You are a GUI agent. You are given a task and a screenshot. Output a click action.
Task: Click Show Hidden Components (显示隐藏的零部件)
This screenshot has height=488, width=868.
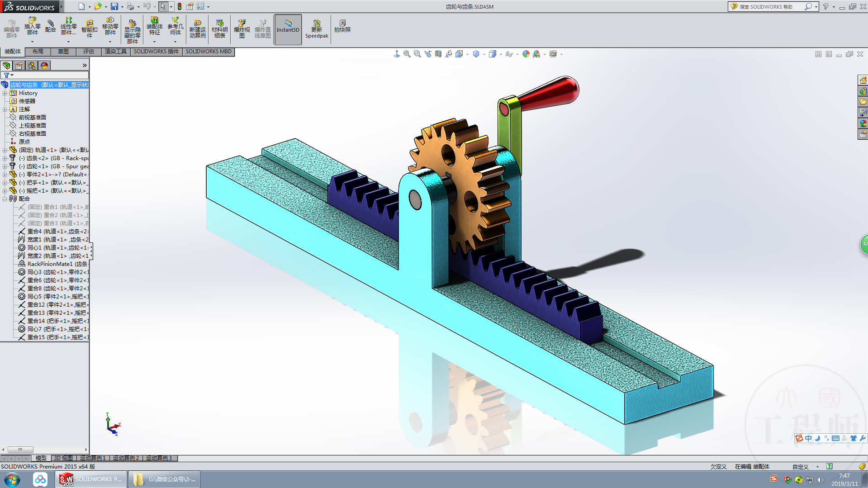pyautogui.click(x=133, y=31)
